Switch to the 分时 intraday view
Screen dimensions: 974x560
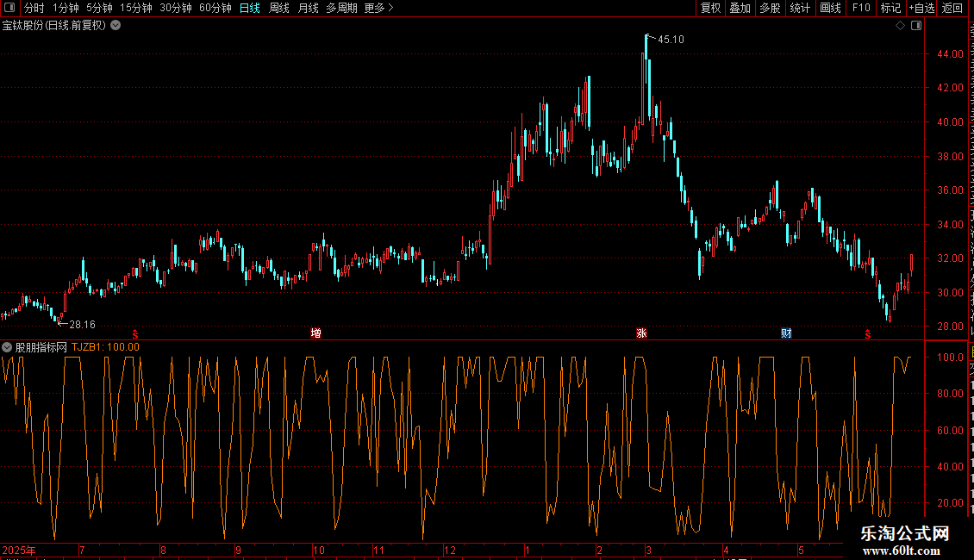34,8
